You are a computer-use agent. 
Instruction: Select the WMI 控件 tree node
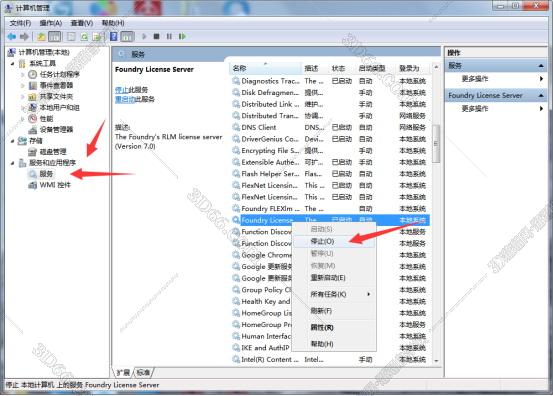pyautogui.click(x=55, y=185)
